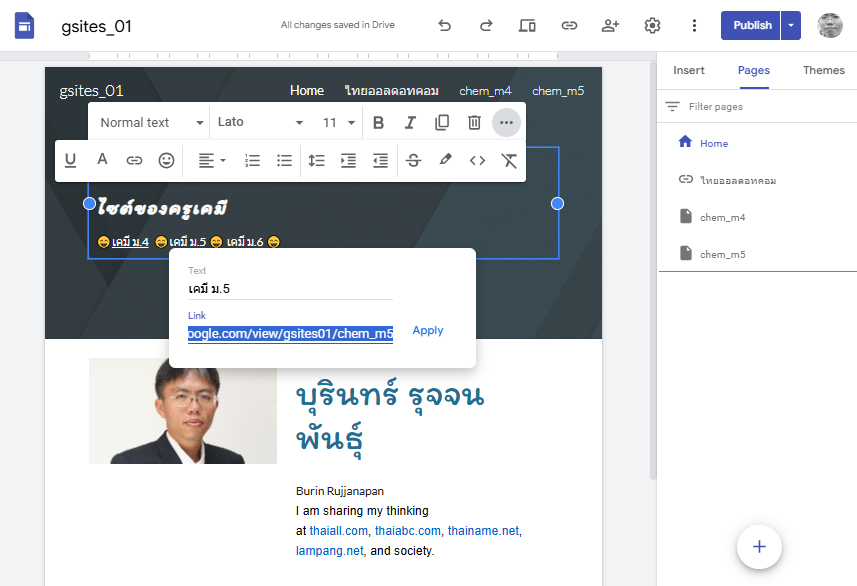This screenshot has width=857, height=586.
Task: Click the Share with others icon
Action: [x=610, y=26]
